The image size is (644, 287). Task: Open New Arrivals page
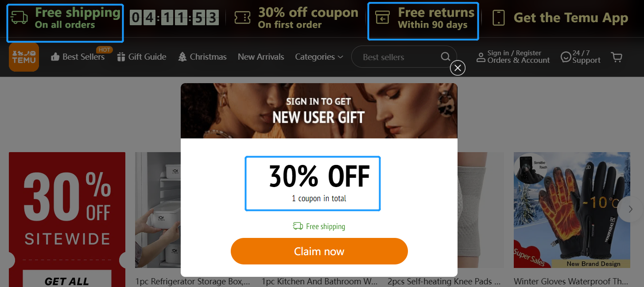click(x=261, y=57)
